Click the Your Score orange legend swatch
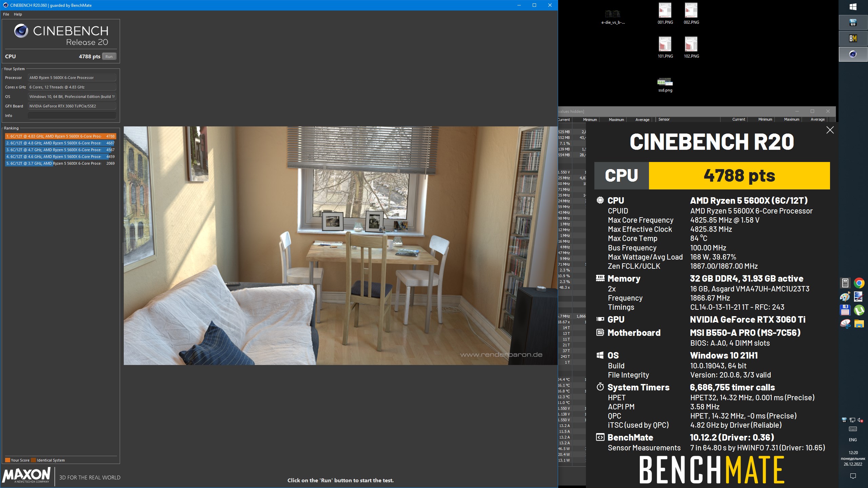The width and height of the screenshot is (868, 488). click(x=7, y=460)
